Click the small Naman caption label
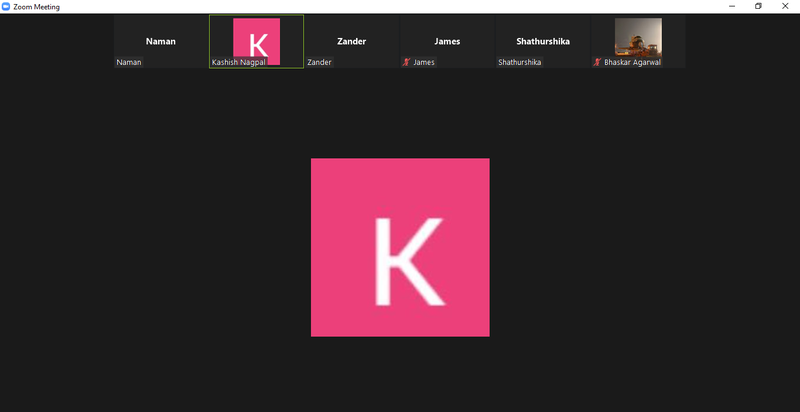 click(129, 62)
